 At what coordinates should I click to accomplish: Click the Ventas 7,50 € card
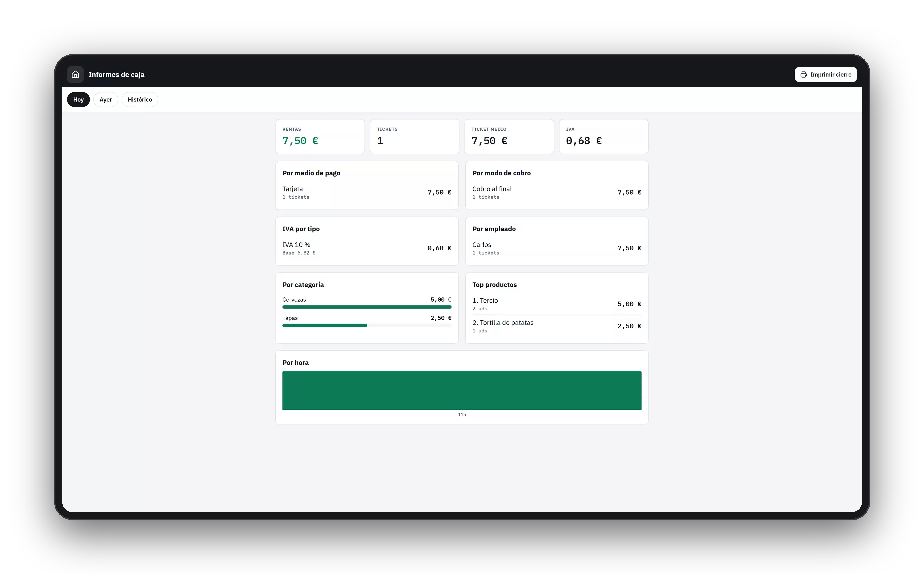pyautogui.click(x=320, y=137)
